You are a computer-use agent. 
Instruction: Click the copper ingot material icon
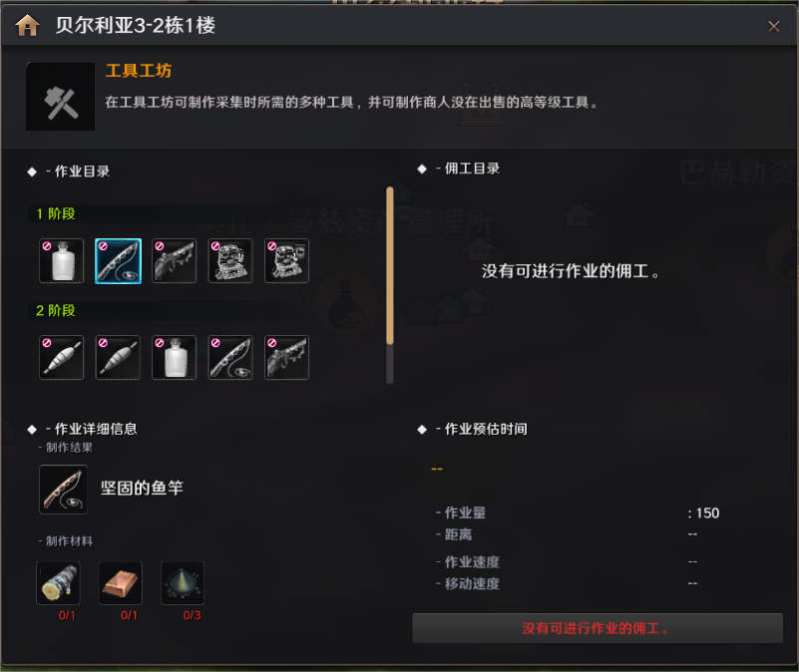pos(121,583)
